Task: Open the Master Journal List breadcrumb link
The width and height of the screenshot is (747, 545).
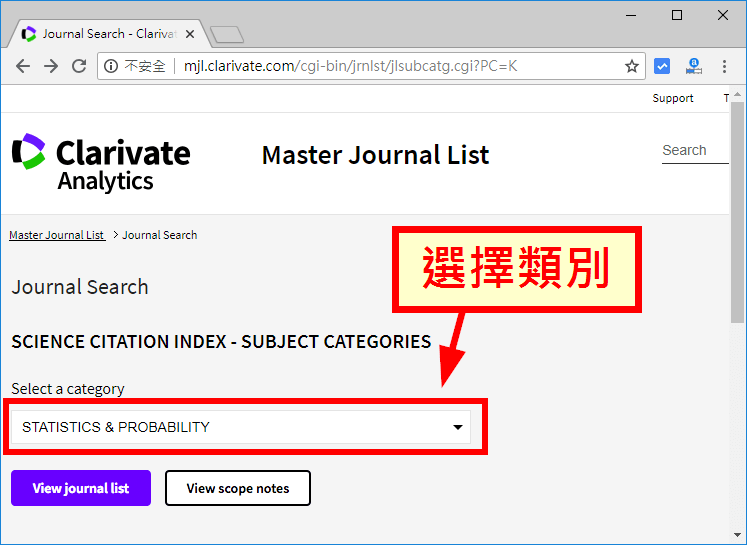Action: (57, 235)
